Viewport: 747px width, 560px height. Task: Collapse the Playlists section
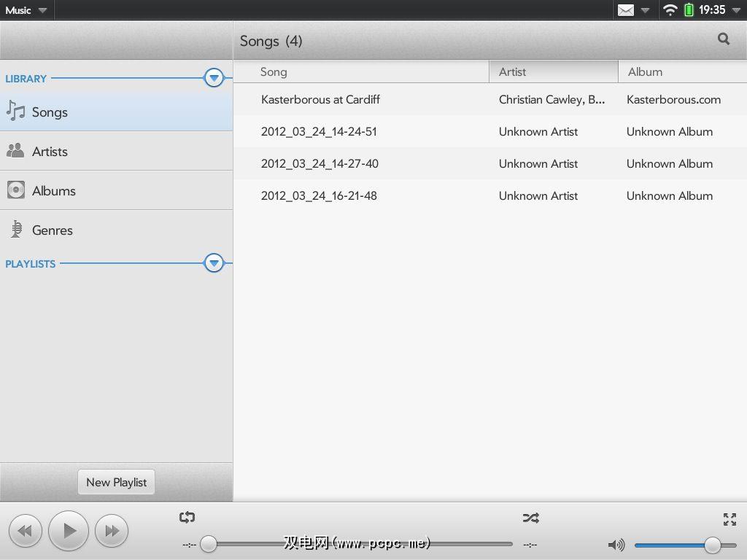214,262
